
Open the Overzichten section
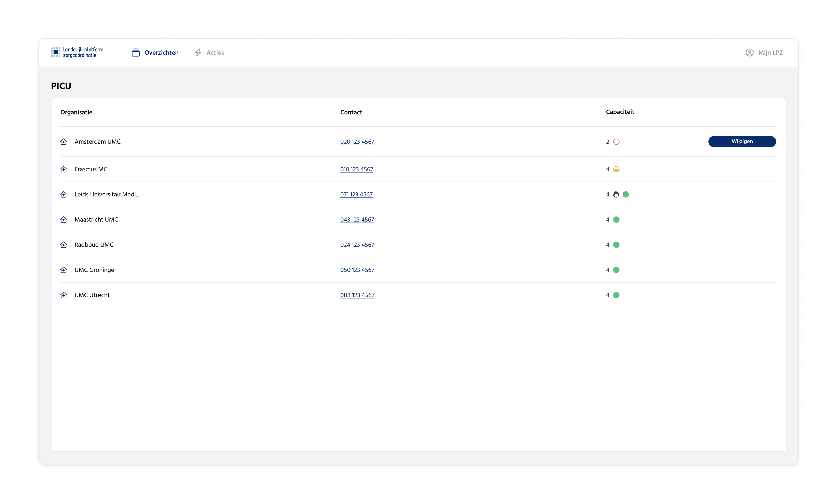pos(161,52)
